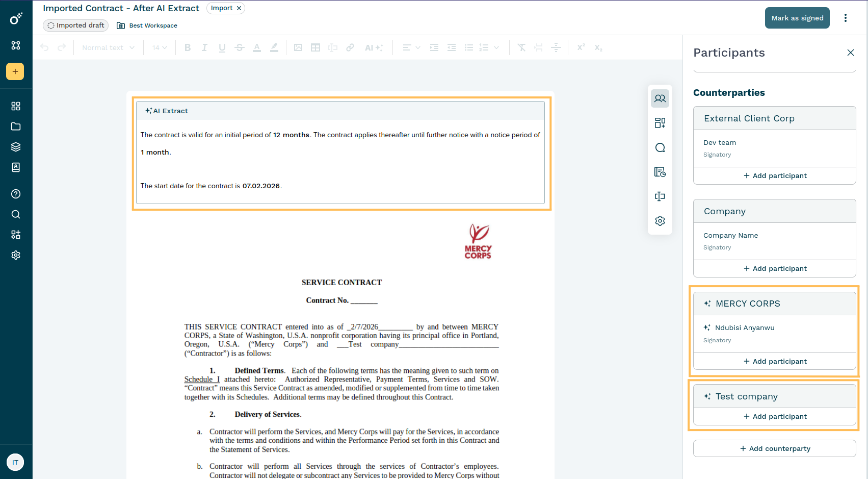Open the comments bubble icon in document rail

point(660,147)
